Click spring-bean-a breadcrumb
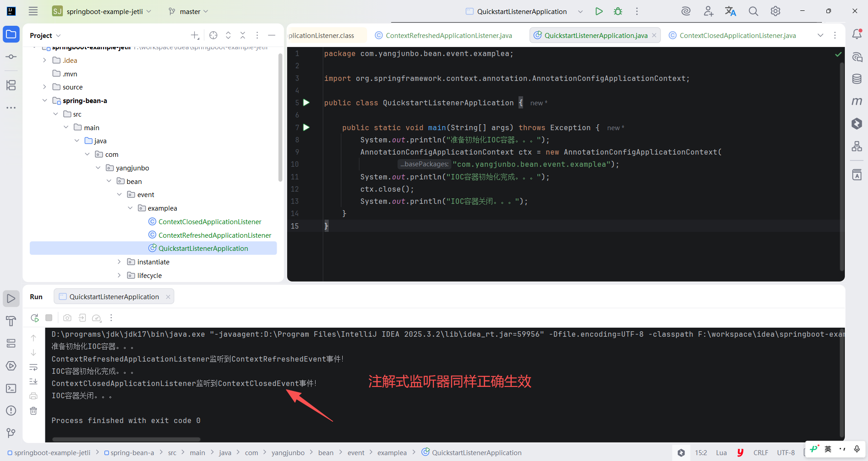The width and height of the screenshot is (868, 461). [129, 452]
